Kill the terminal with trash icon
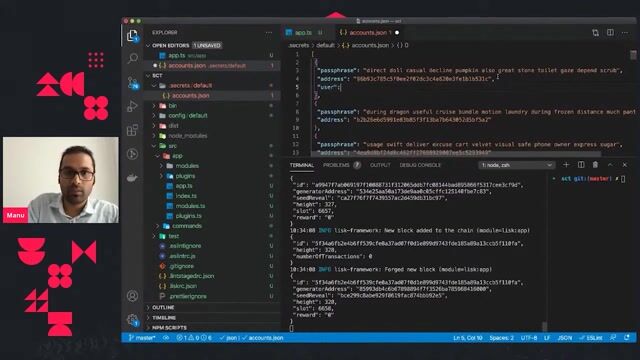Image resolution: width=640 pixels, height=360 pixels. point(596,164)
